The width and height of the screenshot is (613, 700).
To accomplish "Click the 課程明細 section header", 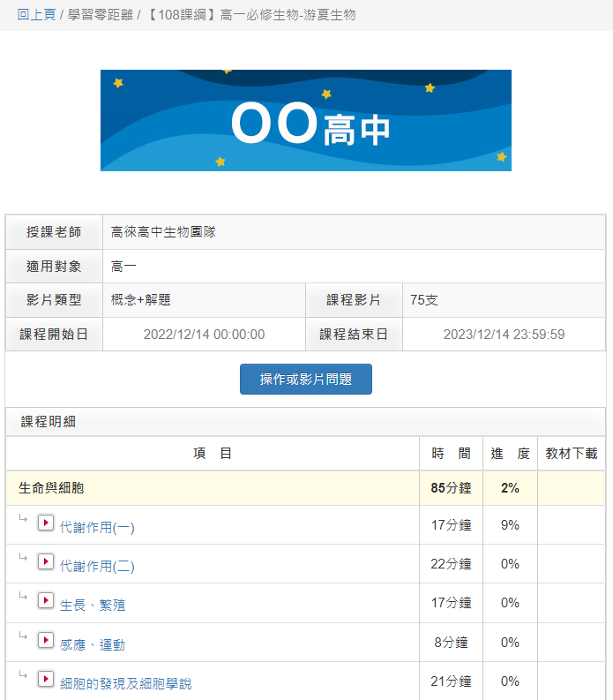I will pos(305,421).
